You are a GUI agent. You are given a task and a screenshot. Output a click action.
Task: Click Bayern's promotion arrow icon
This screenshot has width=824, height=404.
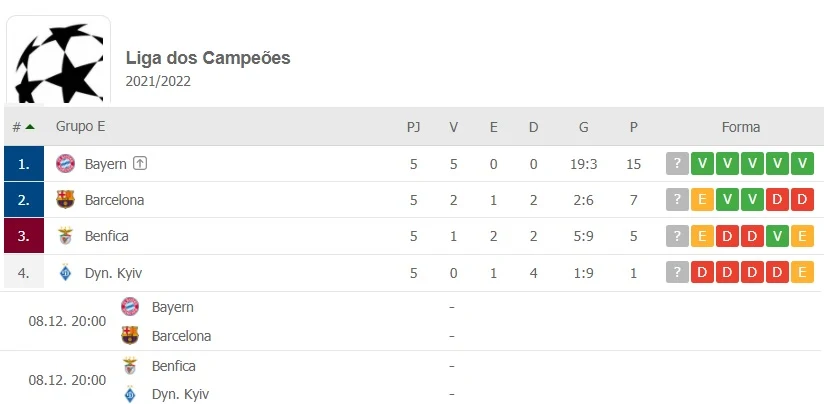pos(139,163)
